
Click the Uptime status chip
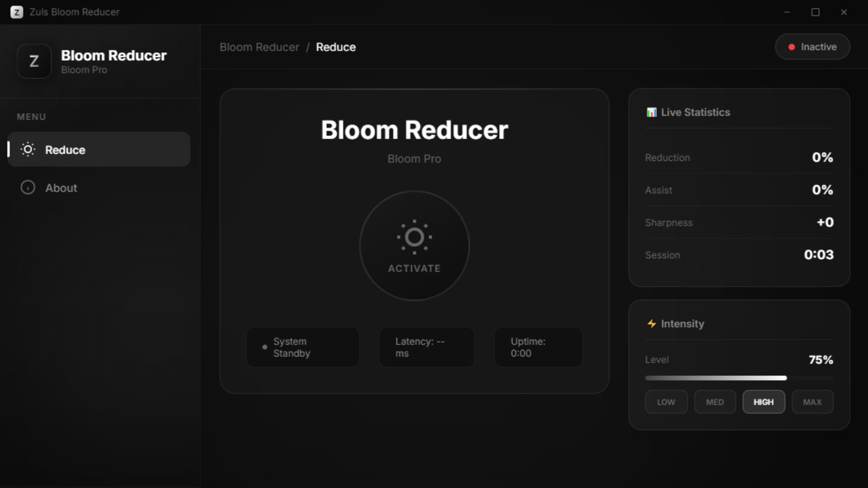pyautogui.click(x=538, y=347)
